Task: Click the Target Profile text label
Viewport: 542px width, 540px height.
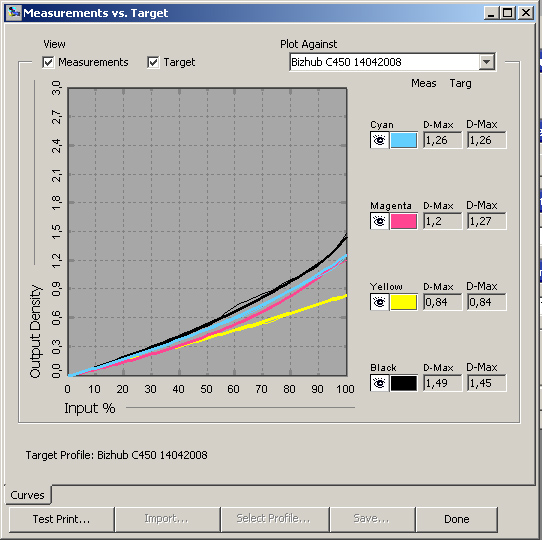Action: pyautogui.click(x=116, y=455)
